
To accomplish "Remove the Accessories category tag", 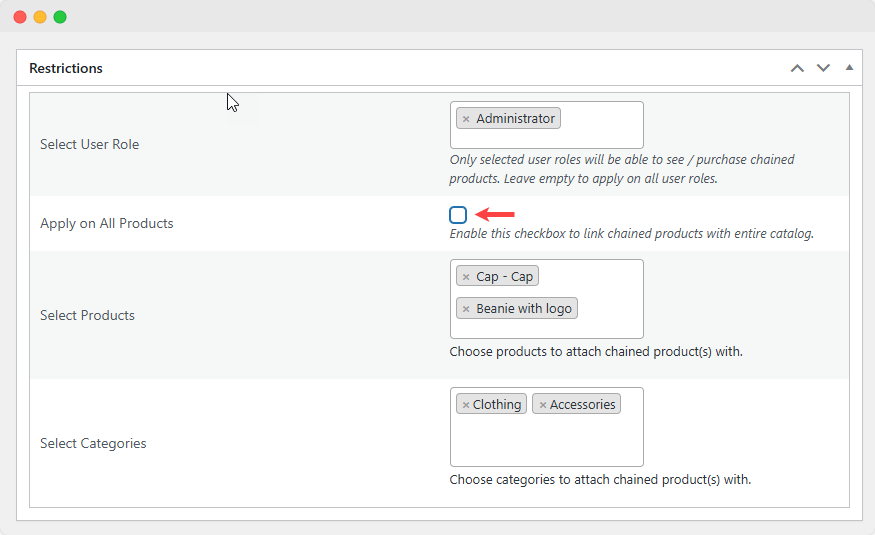I will (x=543, y=405).
